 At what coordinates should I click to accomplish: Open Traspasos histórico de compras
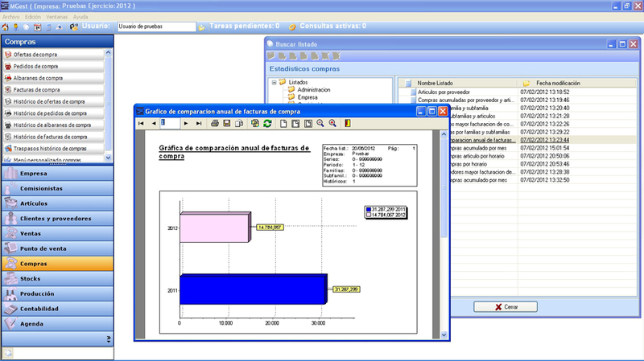point(53,149)
